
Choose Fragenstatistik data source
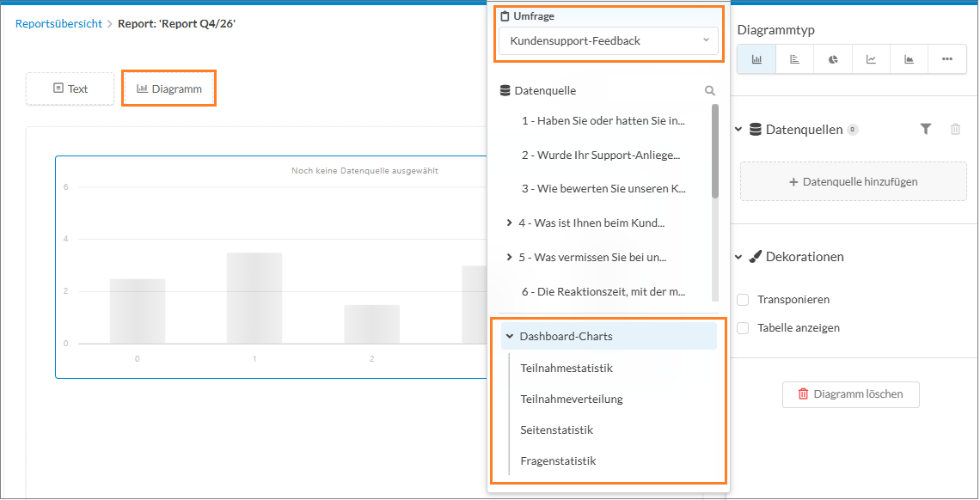(558, 461)
